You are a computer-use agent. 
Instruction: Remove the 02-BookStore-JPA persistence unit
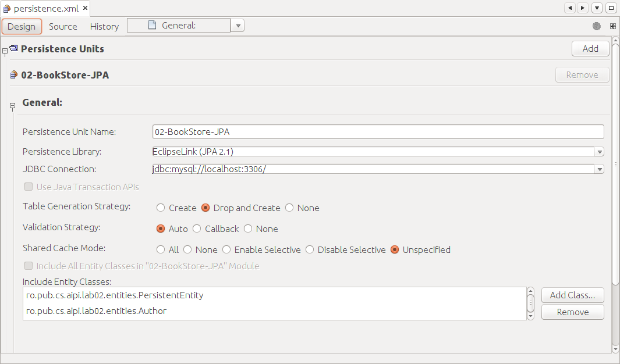[x=582, y=74]
